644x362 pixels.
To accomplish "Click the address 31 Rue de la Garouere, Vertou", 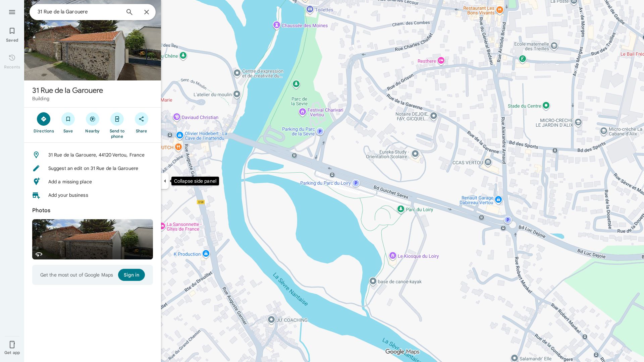I will [x=96, y=155].
